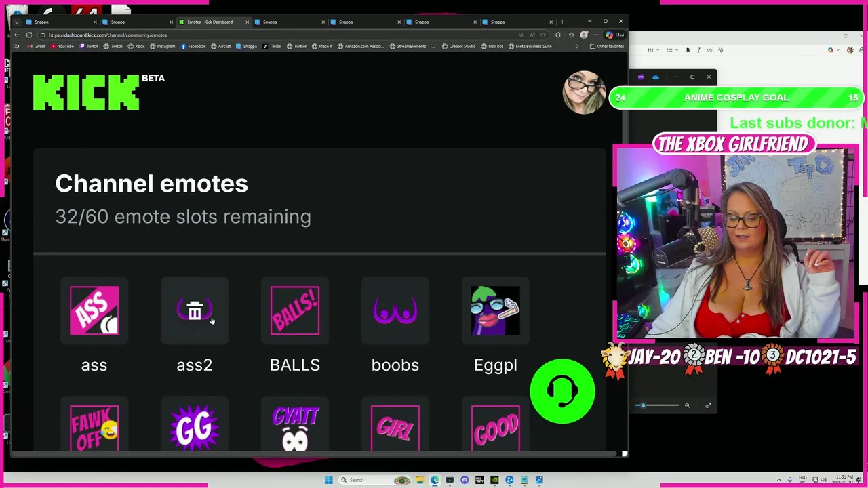Open the Windows Start menu
The width and height of the screenshot is (868, 488).
329,480
